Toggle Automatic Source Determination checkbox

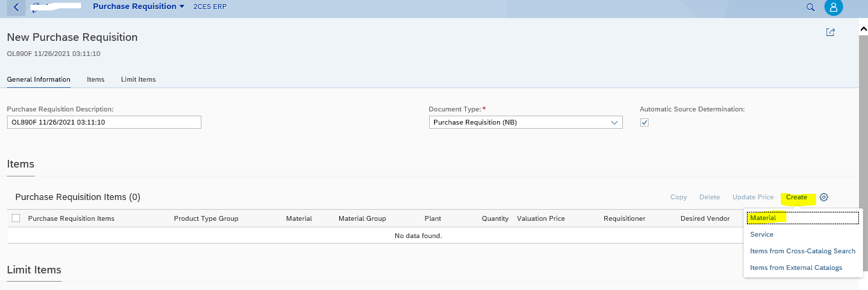coord(644,123)
